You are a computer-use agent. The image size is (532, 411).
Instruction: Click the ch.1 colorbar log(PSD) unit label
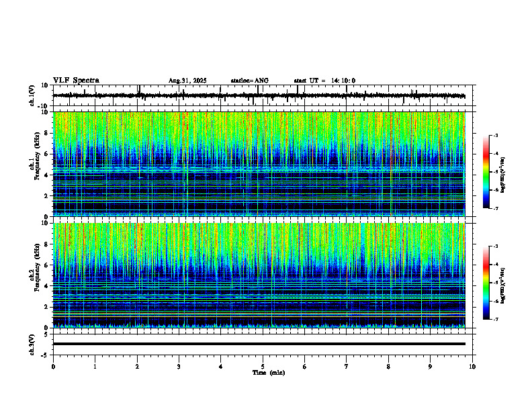503,175
